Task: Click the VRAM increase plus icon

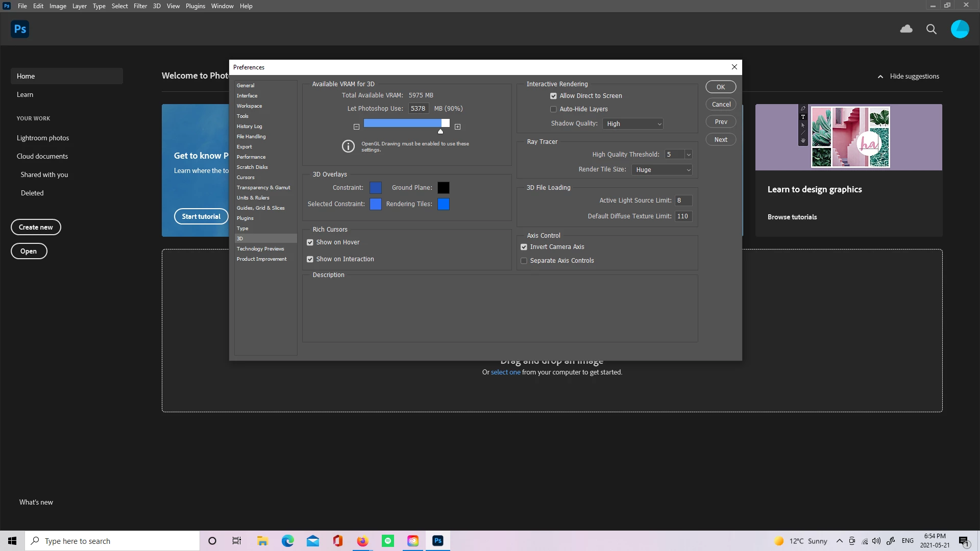Action: tap(457, 127)
